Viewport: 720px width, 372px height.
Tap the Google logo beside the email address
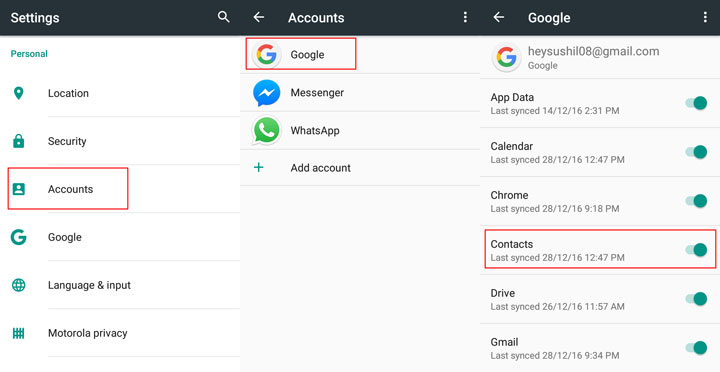(507, 57)
